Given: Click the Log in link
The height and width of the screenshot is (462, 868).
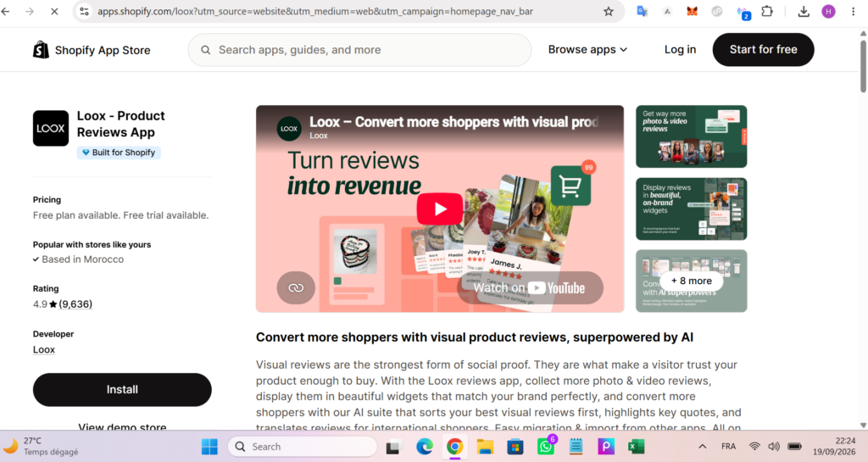Looking at the screenshot, I should [x=680, y=50].
